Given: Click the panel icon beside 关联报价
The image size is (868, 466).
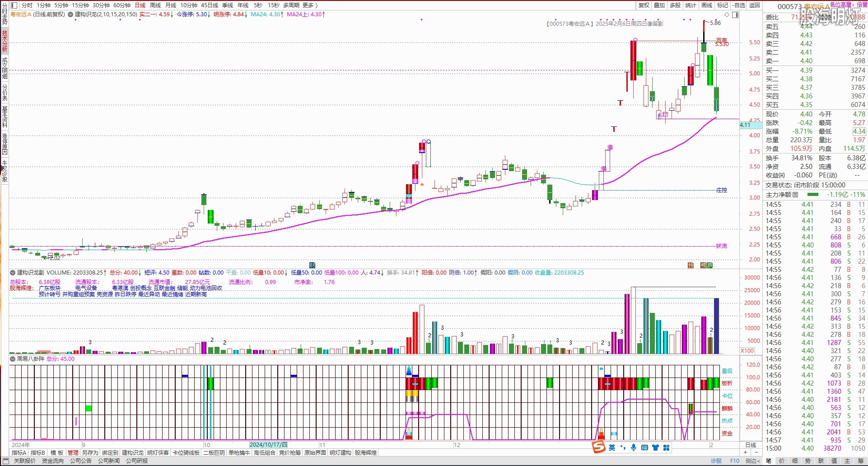Looking at the screenshot, I should pos(5,461).
